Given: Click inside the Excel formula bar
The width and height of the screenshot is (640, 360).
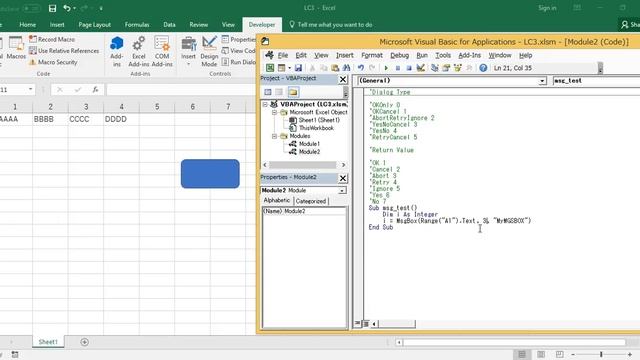Looking at the screenshot, I should coord(180,89).
